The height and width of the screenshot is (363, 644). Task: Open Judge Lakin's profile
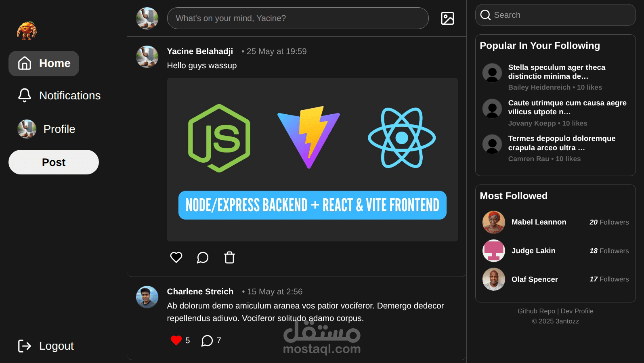pos(533,251)
